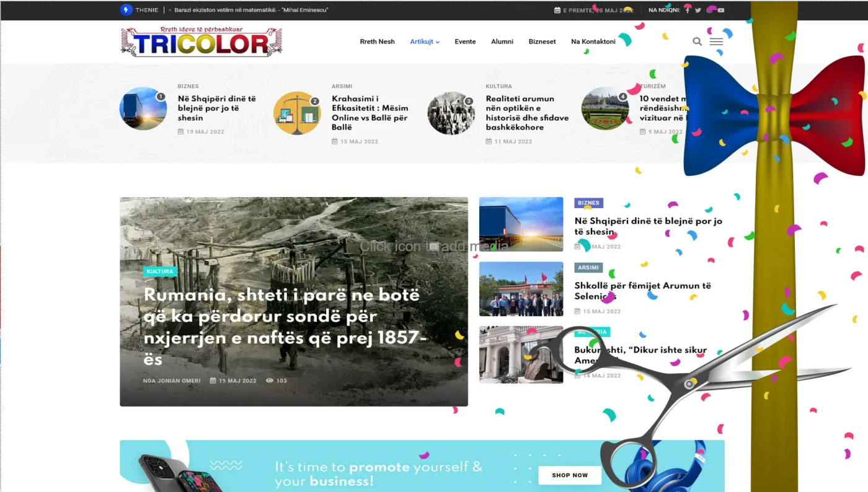The height and width of the screenshot is (492, 868).
Task: Open the YouTube channel icon
Action: tap(721, 10)
